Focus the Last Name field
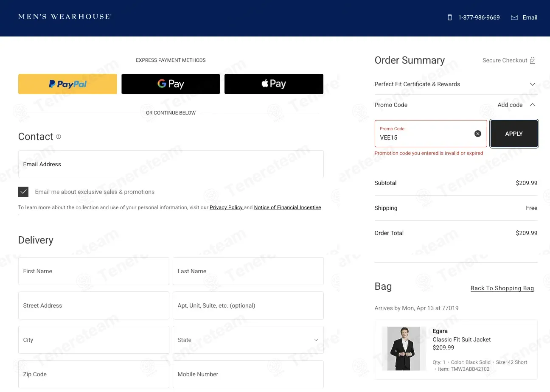 (x=248, y=271)
